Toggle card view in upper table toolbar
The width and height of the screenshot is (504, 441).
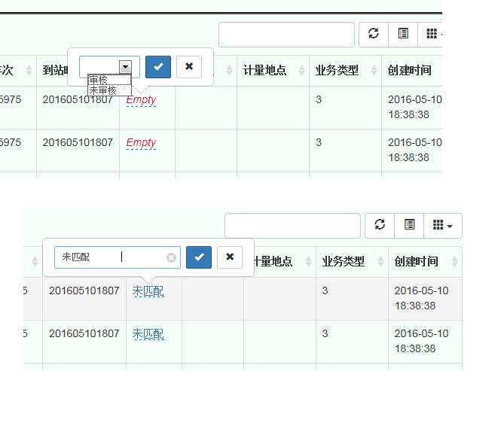point(403,35)
